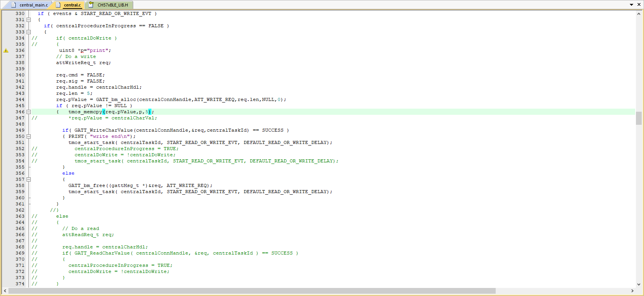Click 'req.handle = centralCharHdl;' on line 368
The width and height of the screenshot is (644, 296).
105,247
